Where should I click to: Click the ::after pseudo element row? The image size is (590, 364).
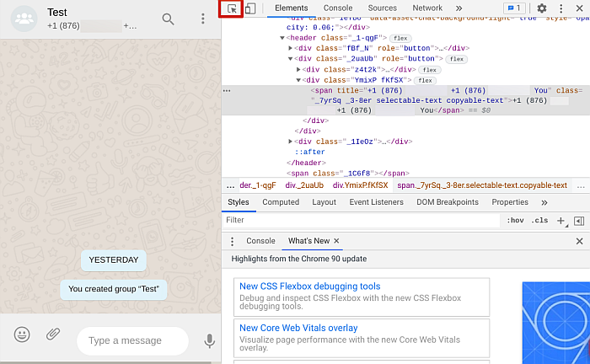tap(309, 152)
